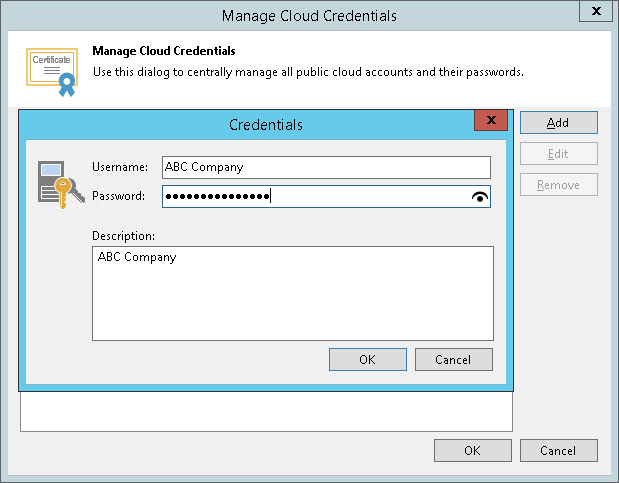619x483 pixels.
Task: Click the Description label text
Action: point(124,236)
